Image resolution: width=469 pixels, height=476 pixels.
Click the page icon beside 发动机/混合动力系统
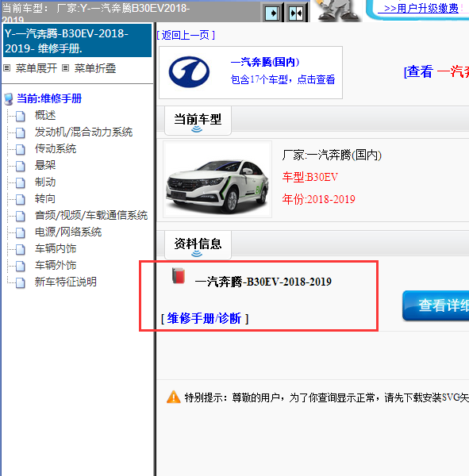21,132
